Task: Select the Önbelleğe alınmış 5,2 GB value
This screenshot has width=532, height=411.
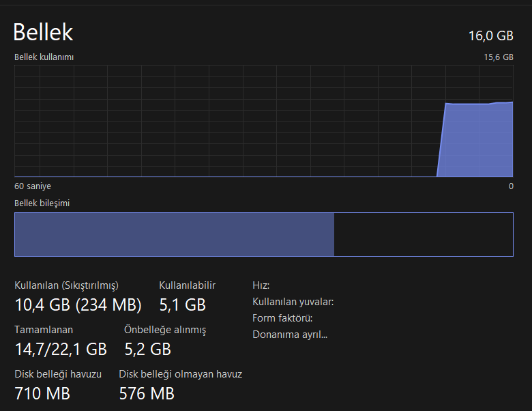Action: (147, 350)
